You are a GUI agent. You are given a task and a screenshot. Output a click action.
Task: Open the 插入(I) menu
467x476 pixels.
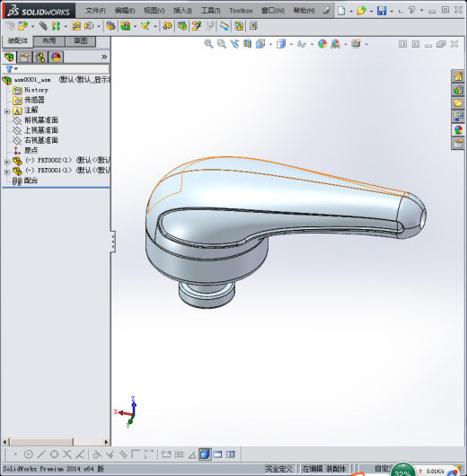click(183, 11)
